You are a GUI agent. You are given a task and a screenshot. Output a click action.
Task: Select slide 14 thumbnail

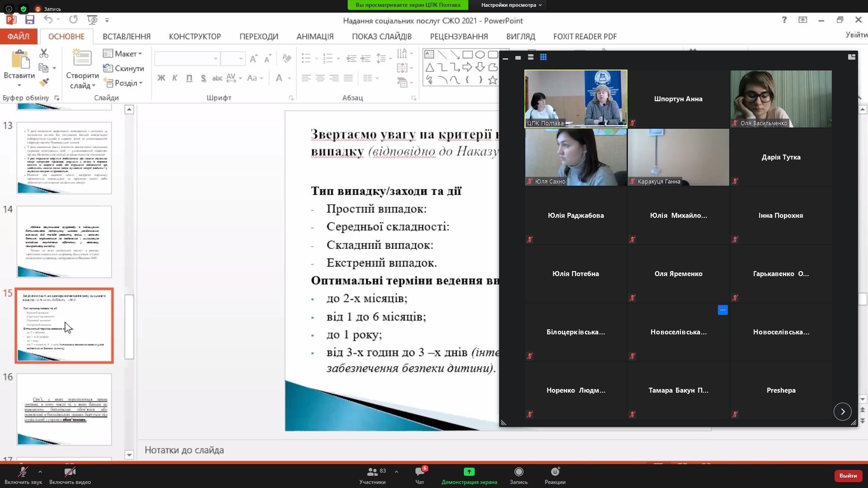click(x=64, y=242)
